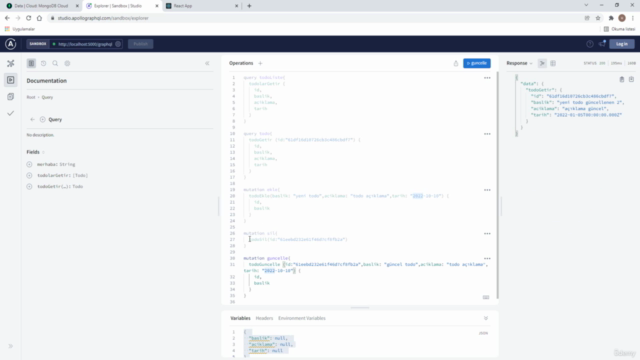The image size is (640, 360).
Task: Open options menu for todoListe query
Action: point(487,78)
